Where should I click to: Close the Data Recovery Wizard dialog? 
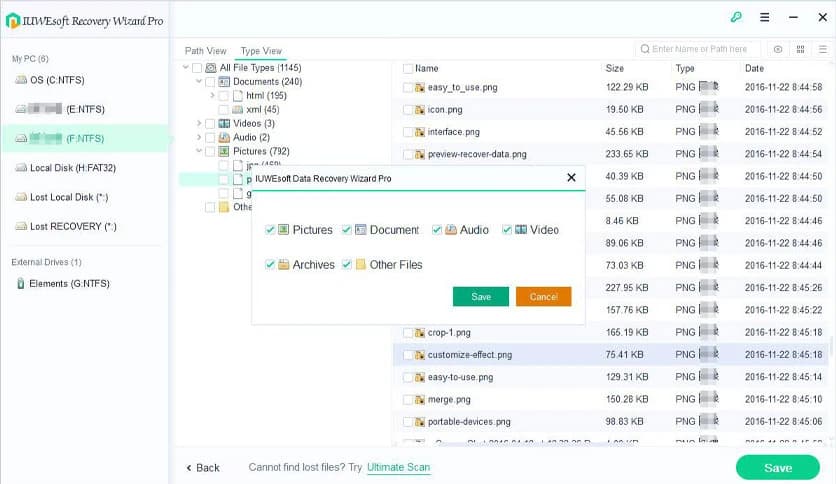[571, 178]
